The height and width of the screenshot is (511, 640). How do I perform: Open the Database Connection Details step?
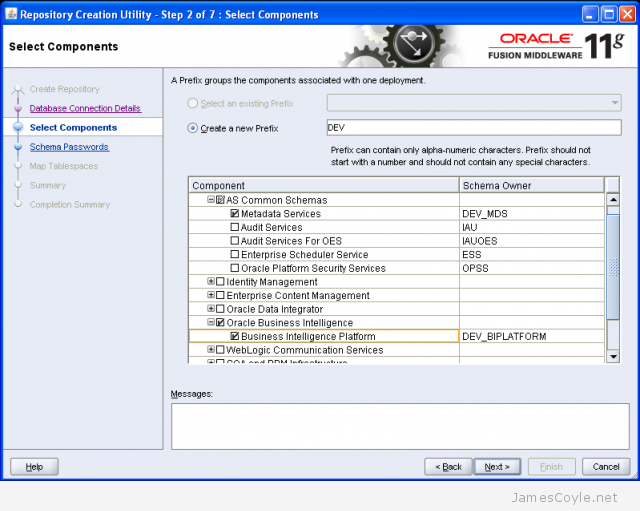click(x=85, y=109)
